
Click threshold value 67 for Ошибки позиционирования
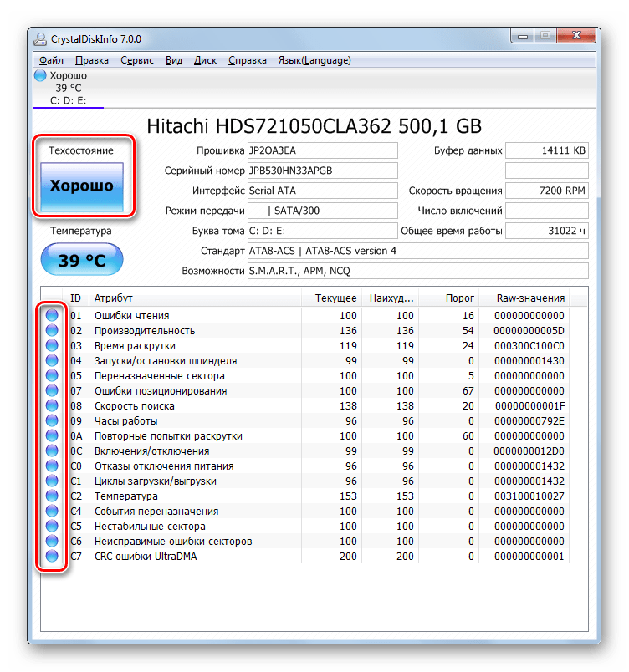point(468,391)
